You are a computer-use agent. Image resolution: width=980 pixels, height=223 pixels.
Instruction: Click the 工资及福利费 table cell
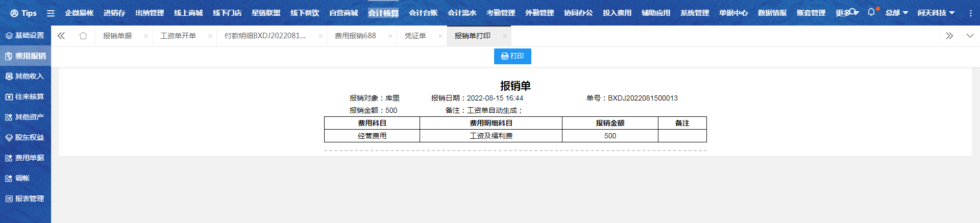click(x=491, y=136)
